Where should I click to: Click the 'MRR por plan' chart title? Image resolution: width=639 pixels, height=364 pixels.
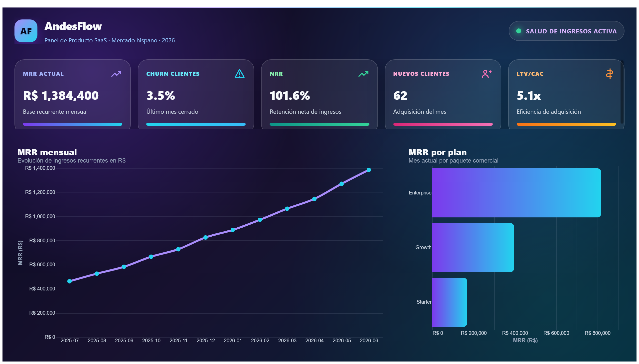tap(438, 152)
